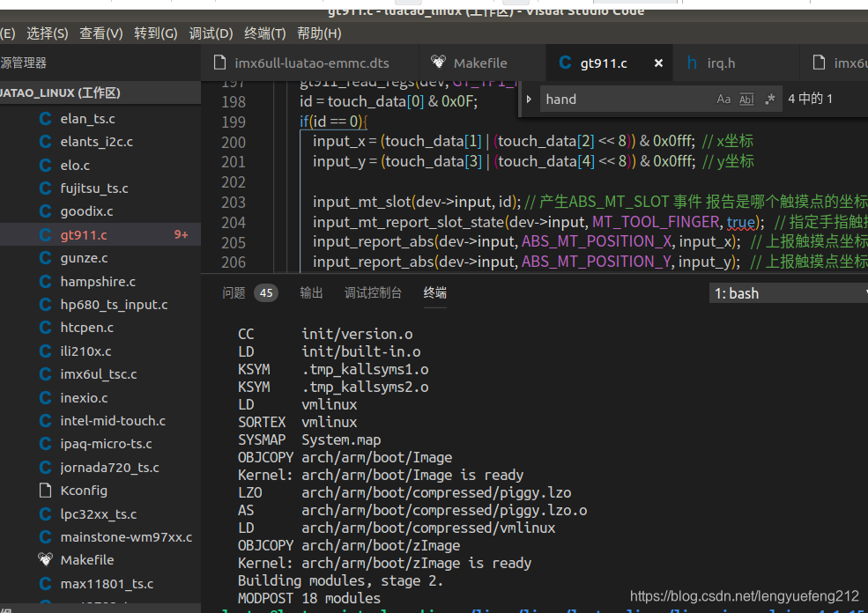Open the 1: bash terminal dropdown
The width and height of the screenshot is (868, 613).
(789, 293)
